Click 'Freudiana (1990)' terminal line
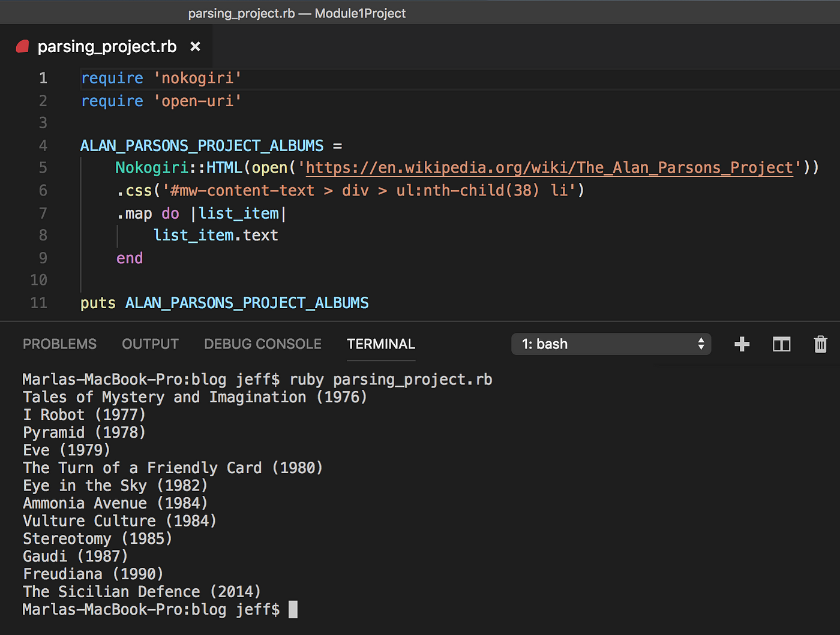Screen dimensions: 840x635 (x=93, y=574)
